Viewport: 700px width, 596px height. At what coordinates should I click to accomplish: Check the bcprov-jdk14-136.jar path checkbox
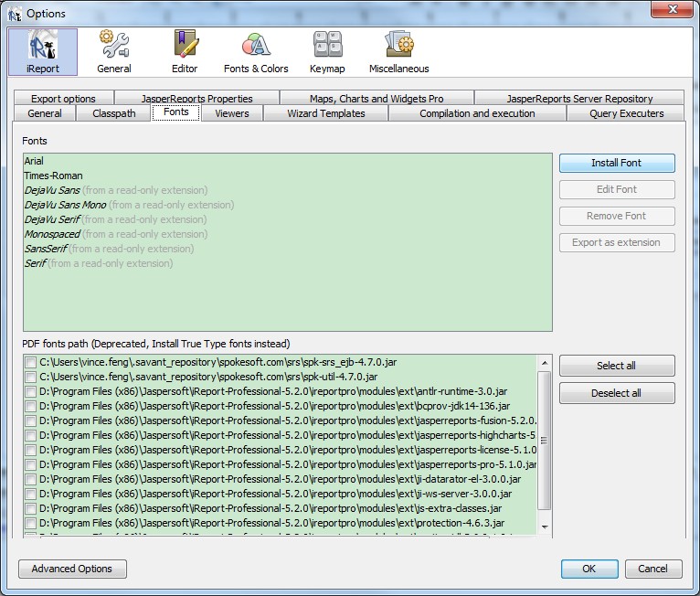[x=30, y=406]
